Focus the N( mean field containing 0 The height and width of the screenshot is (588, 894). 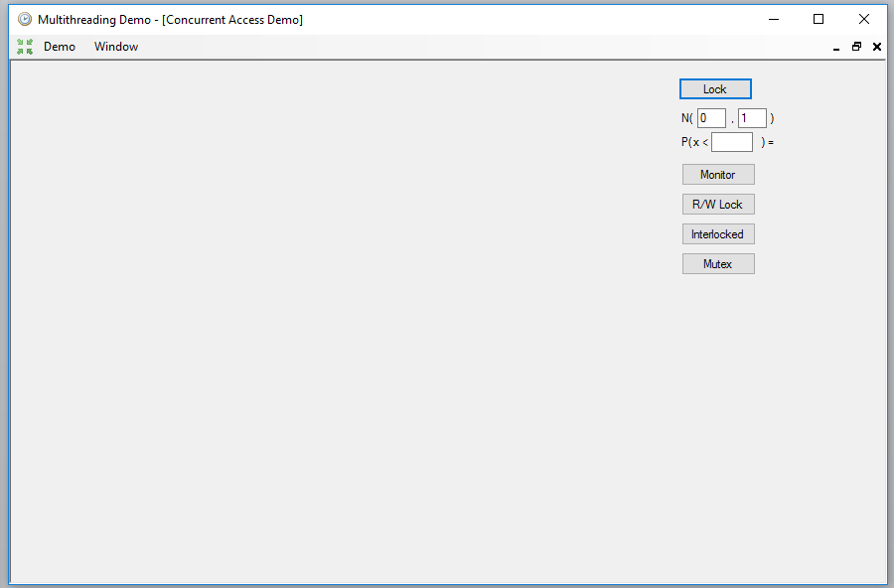(x=711, y=118)
